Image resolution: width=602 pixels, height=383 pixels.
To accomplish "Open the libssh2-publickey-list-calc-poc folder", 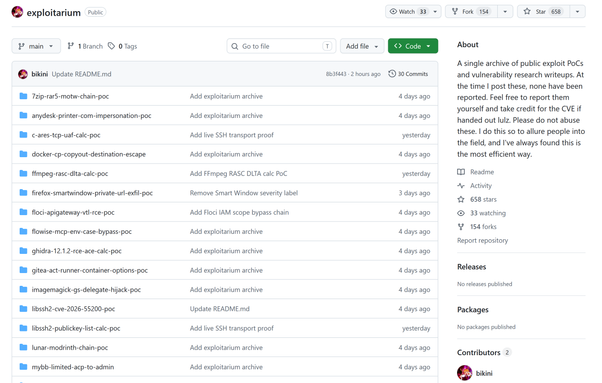I will click(76, 329).
